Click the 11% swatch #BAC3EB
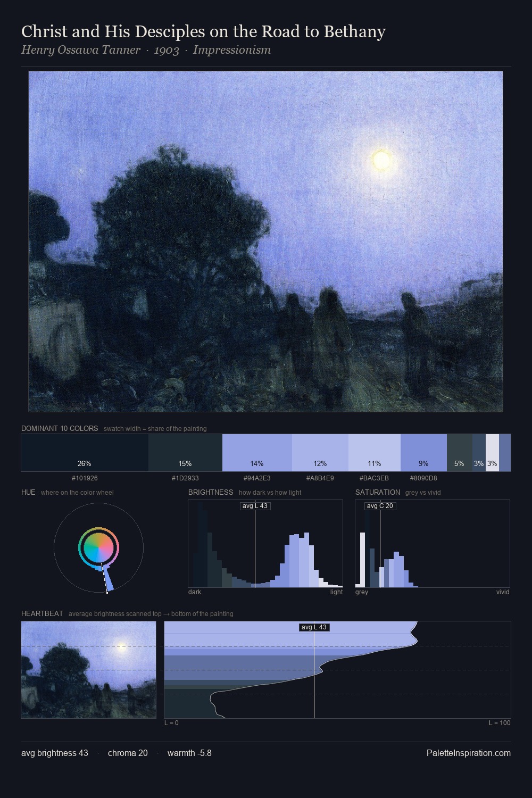Viewport: 532px width, 798px height. coord(375,453)
